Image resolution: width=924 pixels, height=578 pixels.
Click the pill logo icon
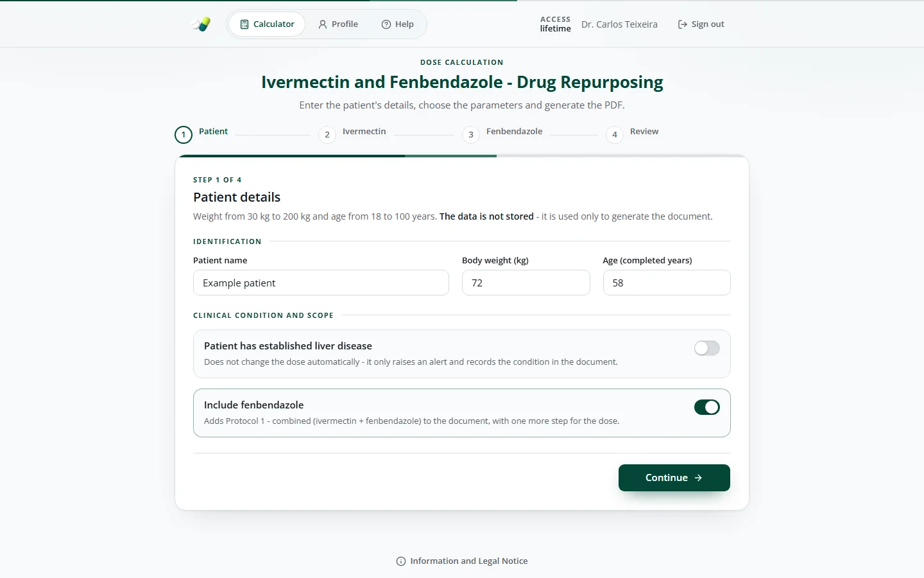201,24
